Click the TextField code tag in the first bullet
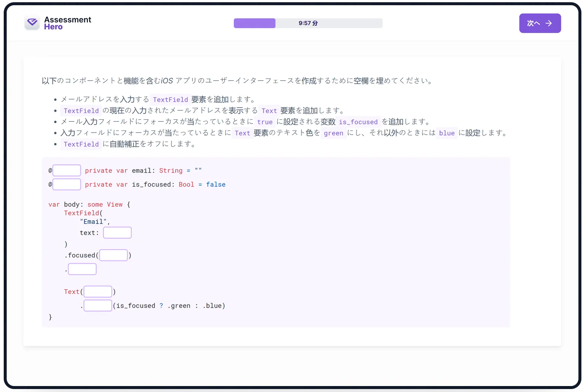The height and width of the screenshot is (392, 584). tap(170, 100)
